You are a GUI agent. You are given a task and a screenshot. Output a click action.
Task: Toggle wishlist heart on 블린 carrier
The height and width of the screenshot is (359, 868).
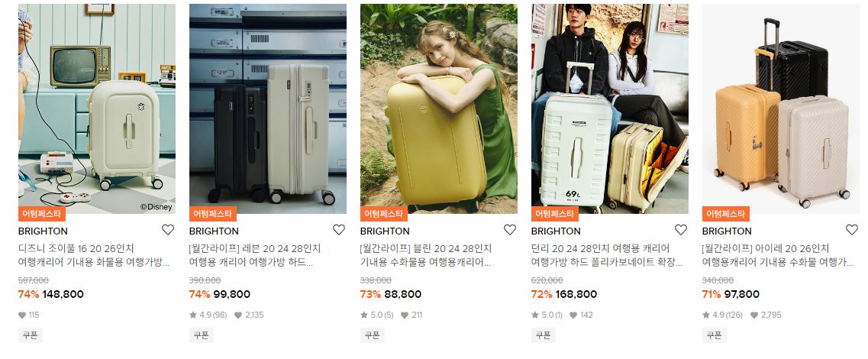(510, 230)
